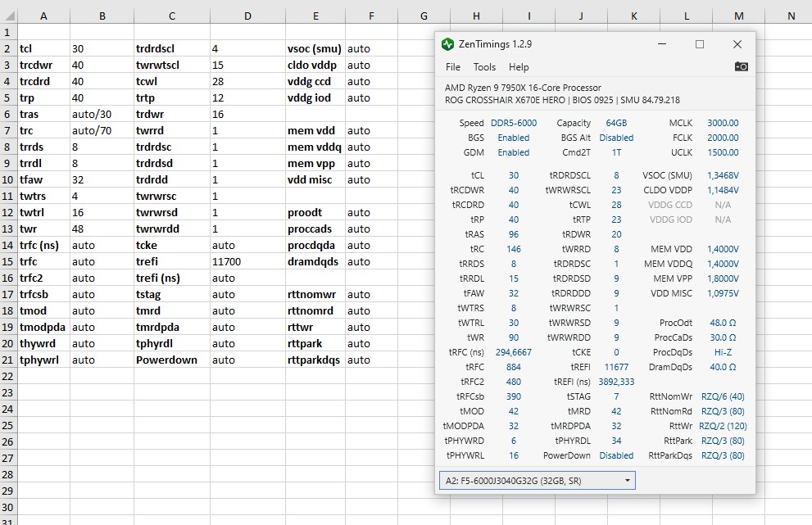Select column C header in spreadsheet

[172, 16]
